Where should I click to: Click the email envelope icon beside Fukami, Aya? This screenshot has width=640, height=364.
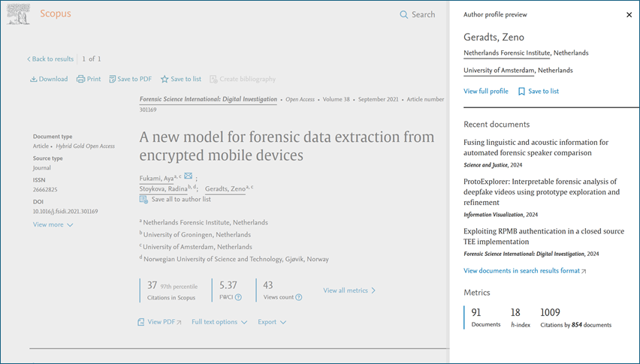click(189, 176)
